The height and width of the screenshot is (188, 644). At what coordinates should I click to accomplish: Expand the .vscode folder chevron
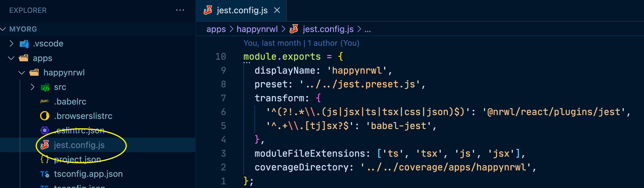[11, 44]
